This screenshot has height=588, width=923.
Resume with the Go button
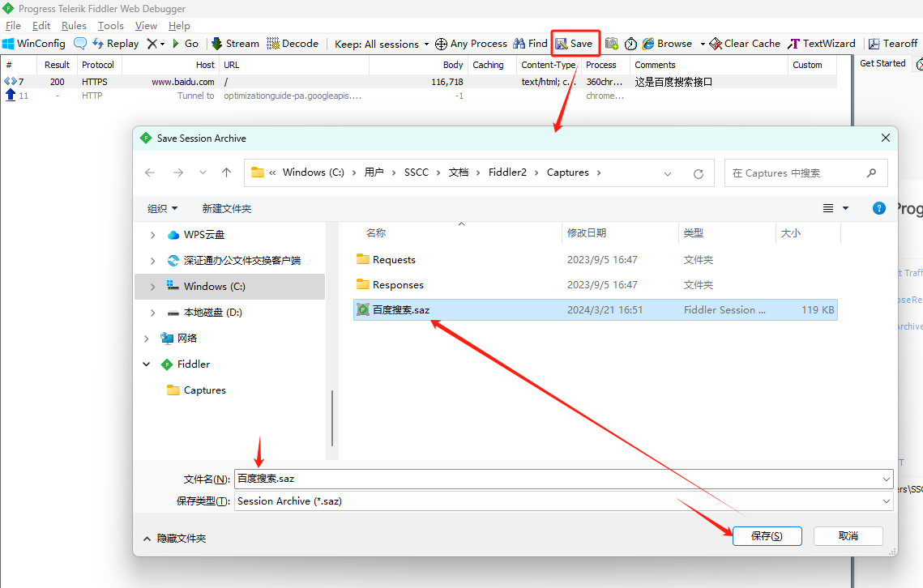click(186, 44)
